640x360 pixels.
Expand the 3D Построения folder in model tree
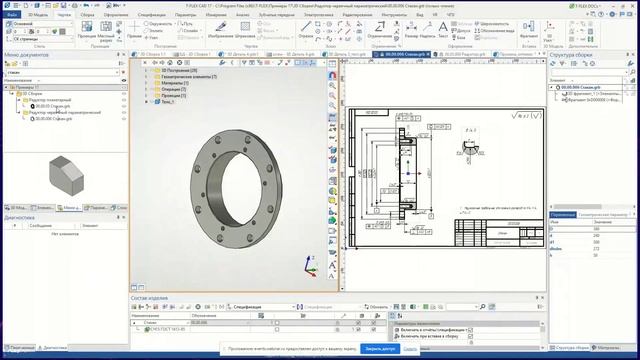pos(146,71)
